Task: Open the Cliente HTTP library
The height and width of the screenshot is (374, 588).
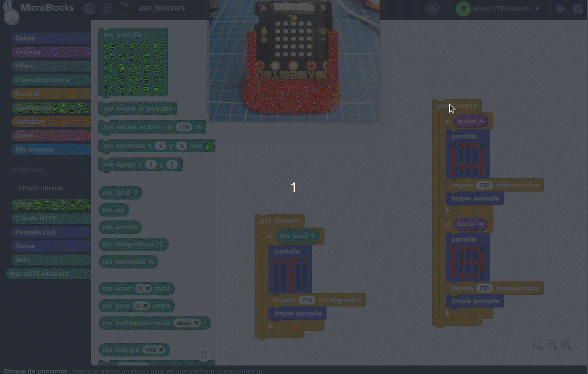Action: pos(51,218)
